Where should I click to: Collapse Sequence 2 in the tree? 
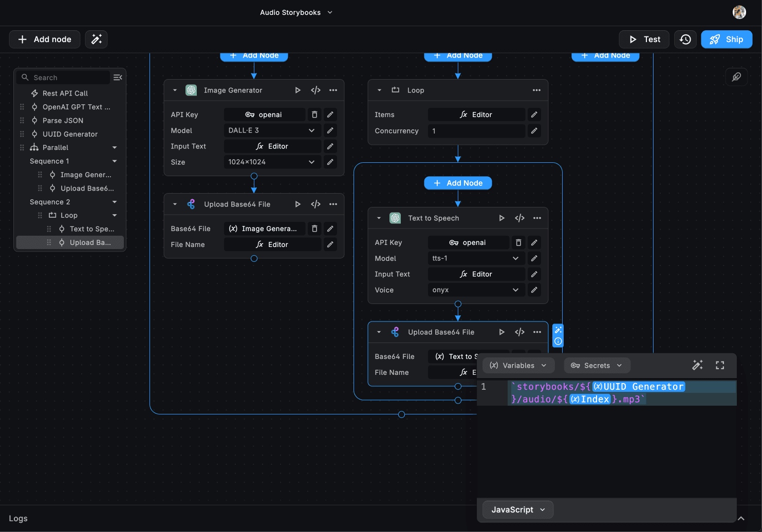[x=115, y=202]
